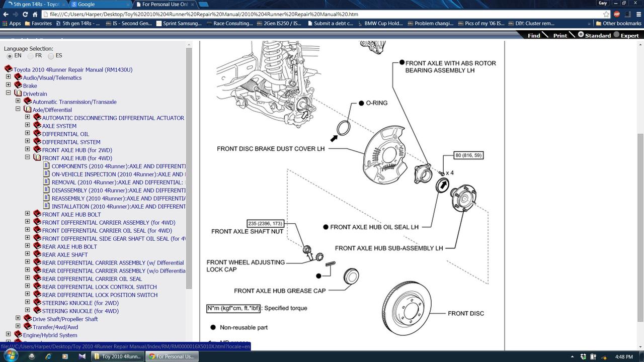Click the Windows Start orb
The height and width of the screenshot is (362, 644).
pyautogui.click(x=11, y=356)
